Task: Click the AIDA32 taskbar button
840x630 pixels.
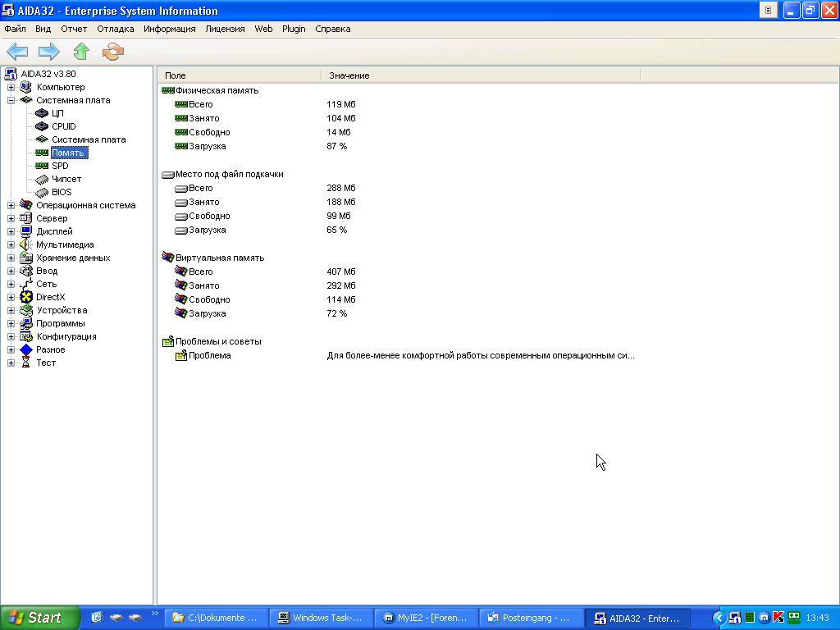Action: pyautogui.click(x=637, y=618)
